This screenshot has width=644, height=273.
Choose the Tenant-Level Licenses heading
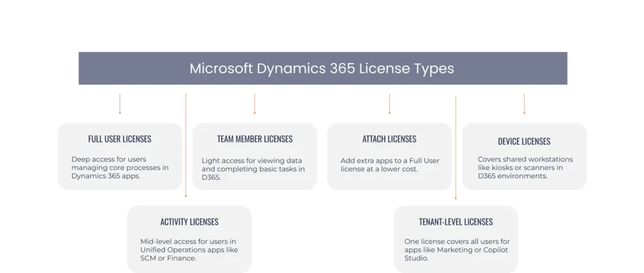(455, 222)
